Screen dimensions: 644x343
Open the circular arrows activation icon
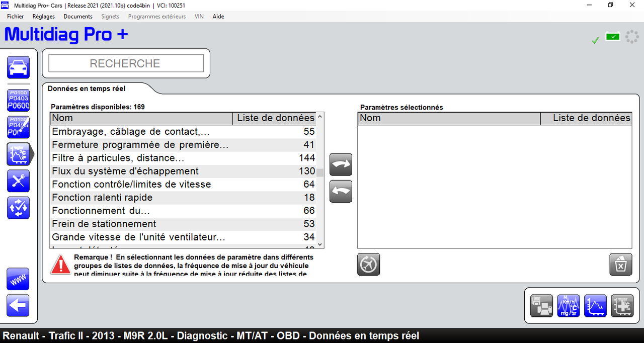(18, 208)
